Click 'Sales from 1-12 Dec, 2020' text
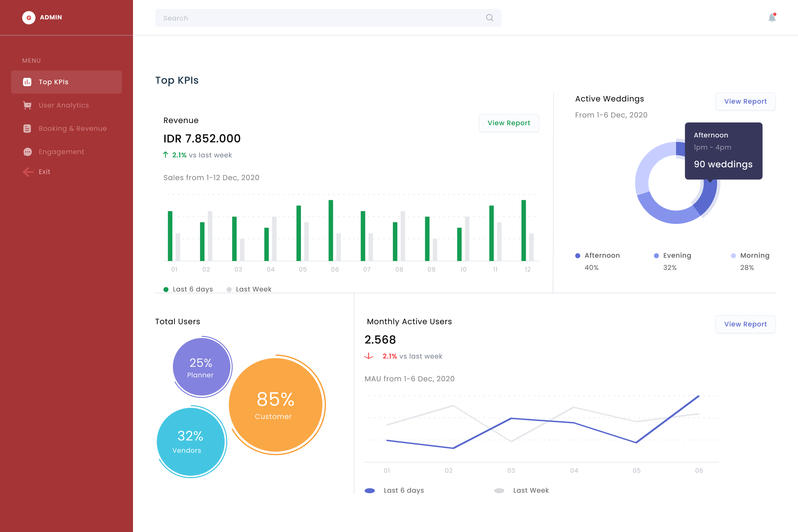The image size is (798, 532). pyautogui.click(x=211, y=178)
